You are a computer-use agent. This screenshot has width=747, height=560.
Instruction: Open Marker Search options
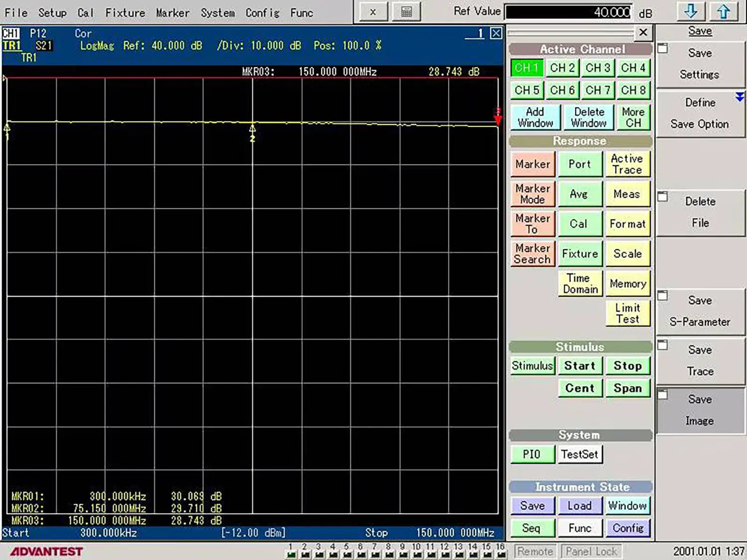(x=532, y=253)
